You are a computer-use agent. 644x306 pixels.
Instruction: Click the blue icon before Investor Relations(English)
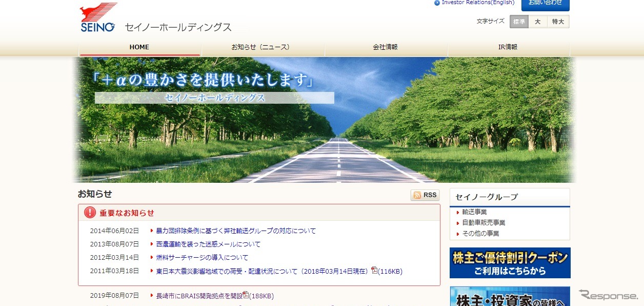436,2
